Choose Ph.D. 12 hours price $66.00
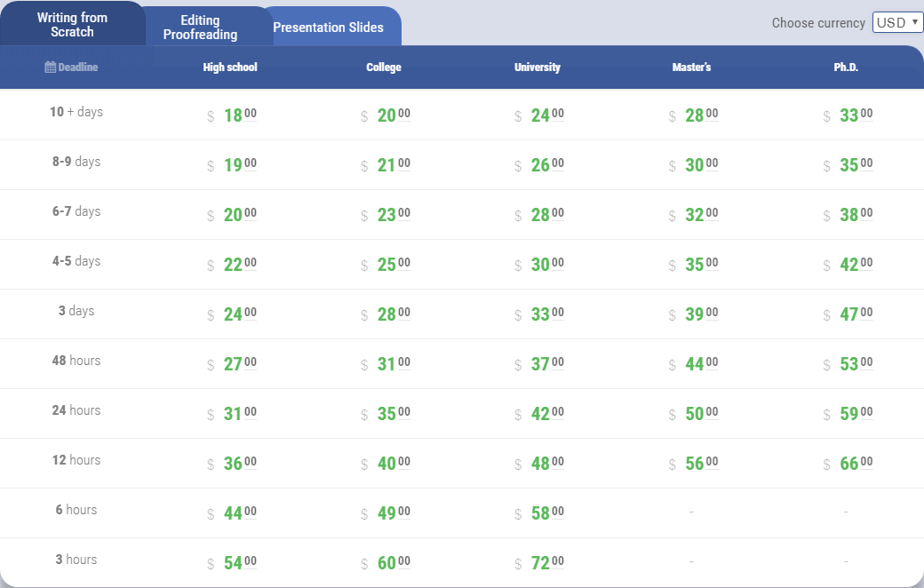 (x=848, y=463)
